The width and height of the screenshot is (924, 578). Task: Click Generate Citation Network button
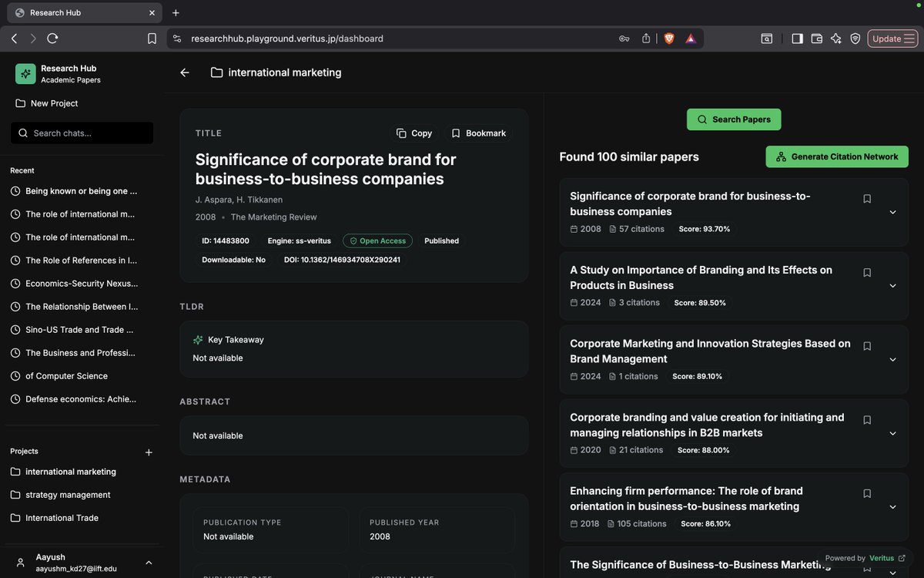pyautogui.click(x=837, y=156)
